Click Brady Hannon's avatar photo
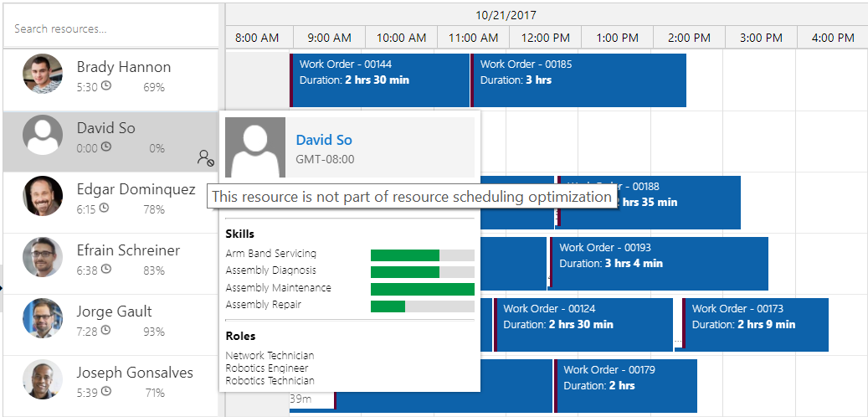Image resolution: width=868 pixels, height=417 pixels. (x=43, y=75)
